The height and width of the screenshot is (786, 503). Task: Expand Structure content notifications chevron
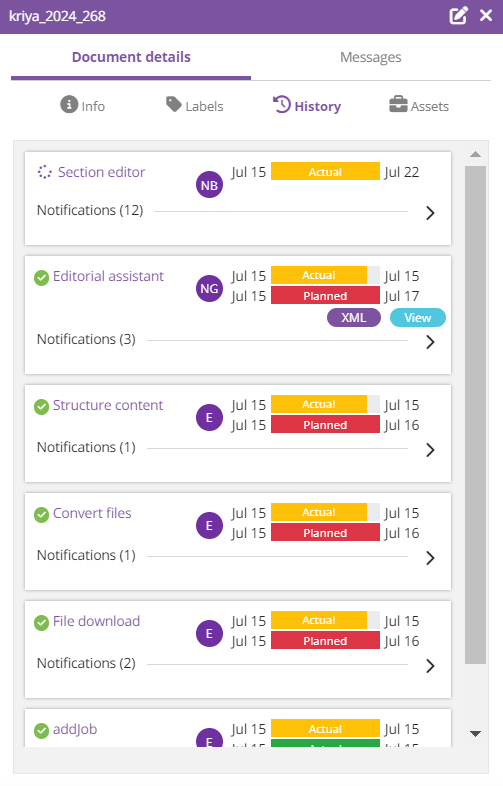click(430, 450)
